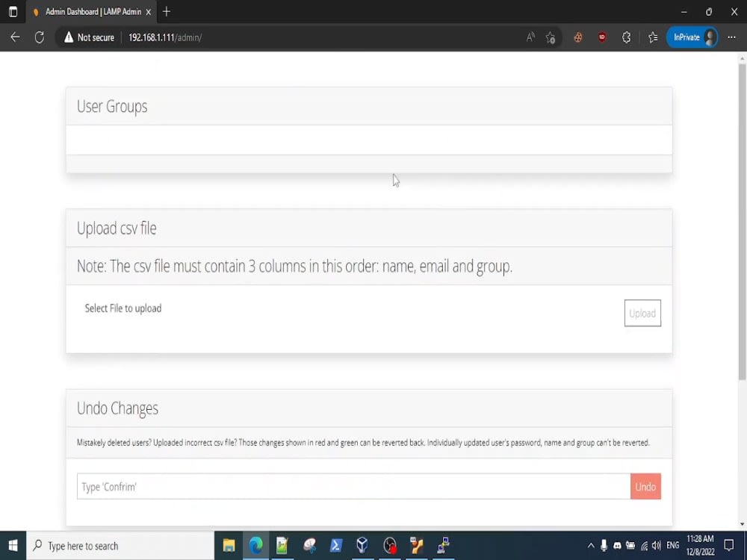The width and height of the screenshot is (747, 560).
Task: Launch OBS Studio from the taskbar
Action: [x=389, y=546]
